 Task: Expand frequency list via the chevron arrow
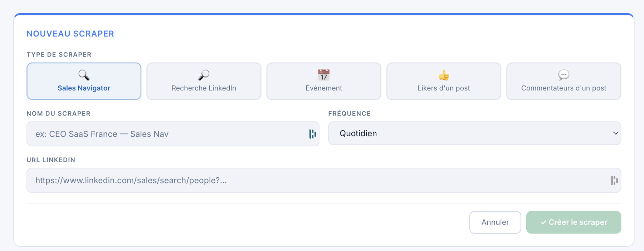[615, 133]
